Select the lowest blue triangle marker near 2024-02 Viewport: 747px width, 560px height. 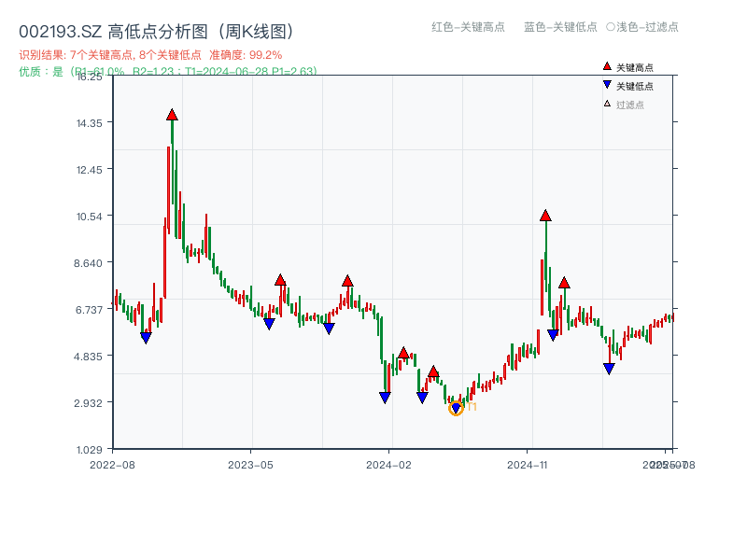pos(386,397)
